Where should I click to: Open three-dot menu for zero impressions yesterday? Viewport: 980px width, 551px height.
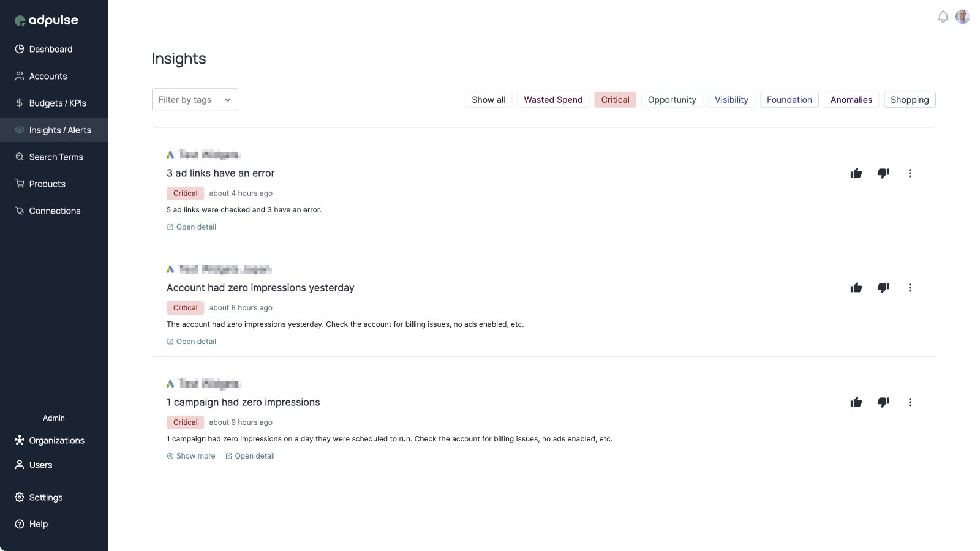pyautogui.click(x=910, y=288)
